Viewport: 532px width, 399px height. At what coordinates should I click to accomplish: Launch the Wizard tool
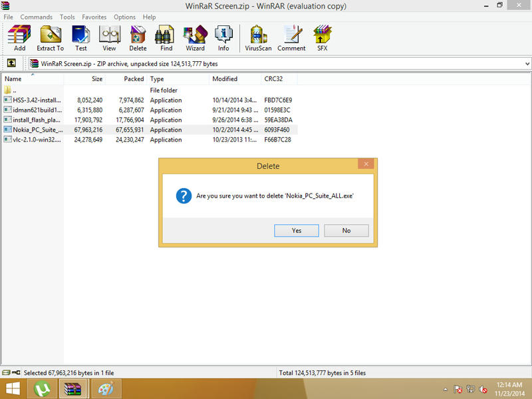pyautogui.click(x=195, y=38)
